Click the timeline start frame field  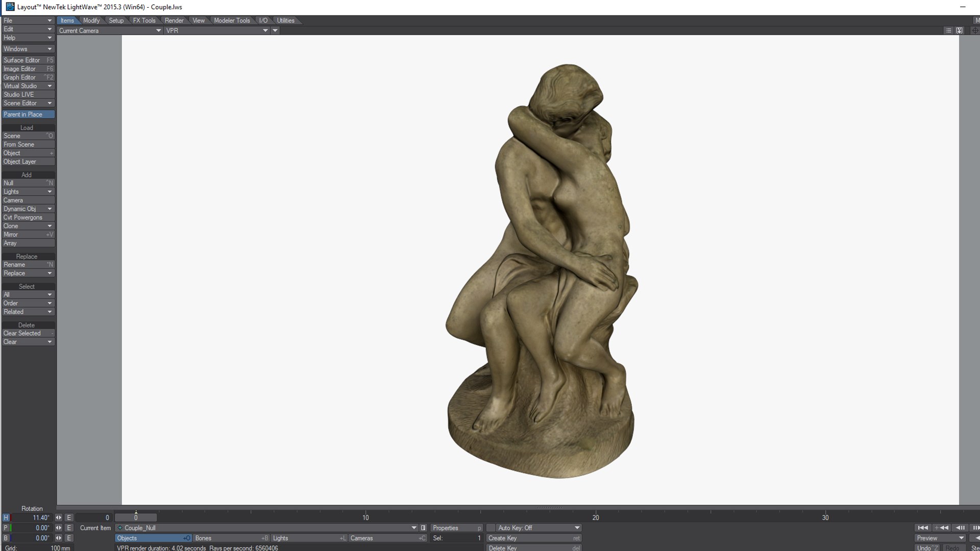94,517
